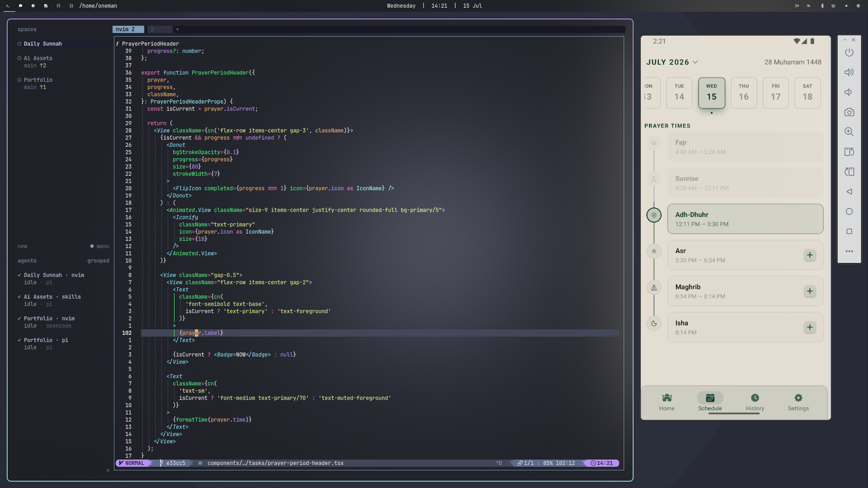Open the Adh-Dhuhr prayer card
Screen dimensions: 868x488
(745, 219)
